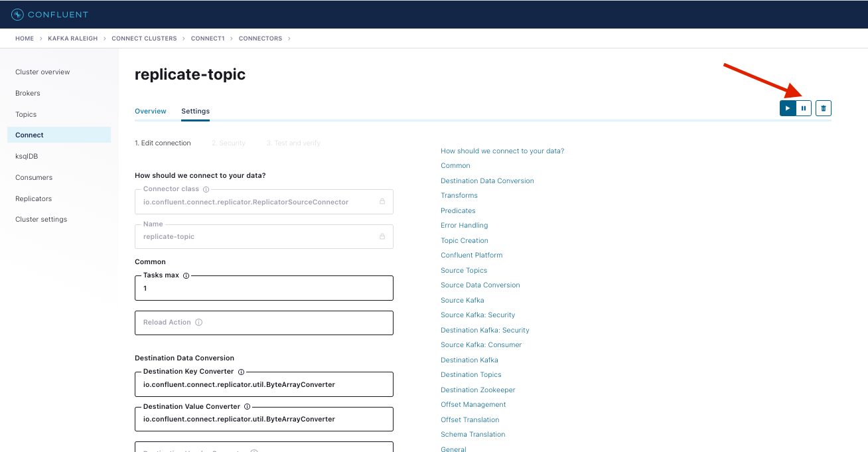Jump to Source Kafka: Security link

point(478,315)
